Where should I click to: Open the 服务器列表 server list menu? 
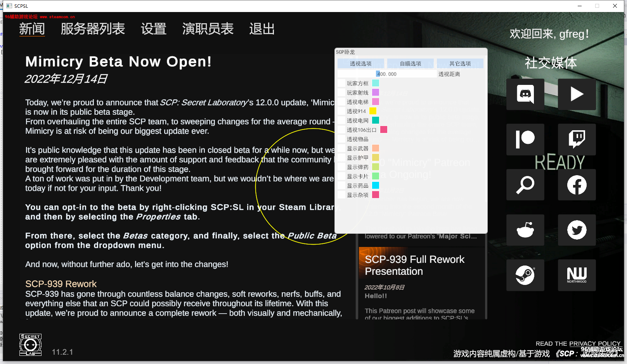(x=93, y=29)
